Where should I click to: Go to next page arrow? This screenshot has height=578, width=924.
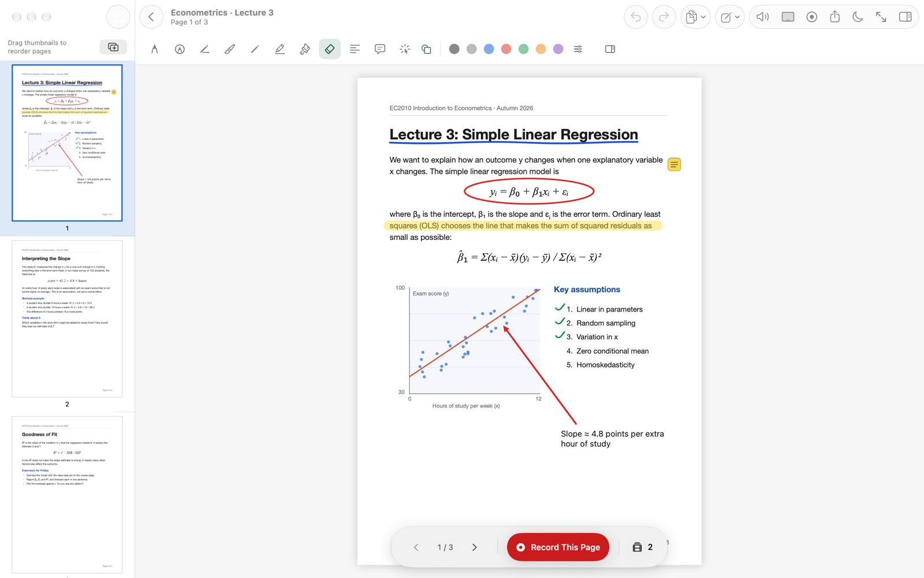pyautogui.click(x=475, y=547)
